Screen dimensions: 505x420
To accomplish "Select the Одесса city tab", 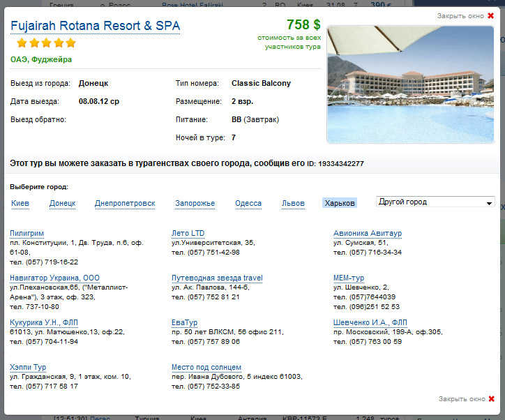I will point(248,203).
